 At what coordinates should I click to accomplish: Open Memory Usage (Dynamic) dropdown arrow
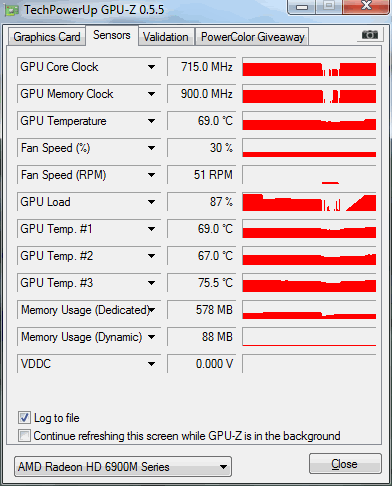(151, 337)
